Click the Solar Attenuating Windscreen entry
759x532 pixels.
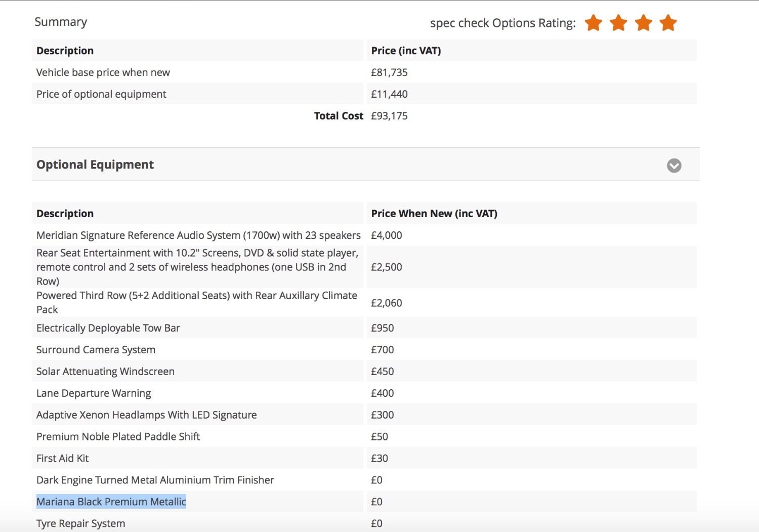point(105,372)
